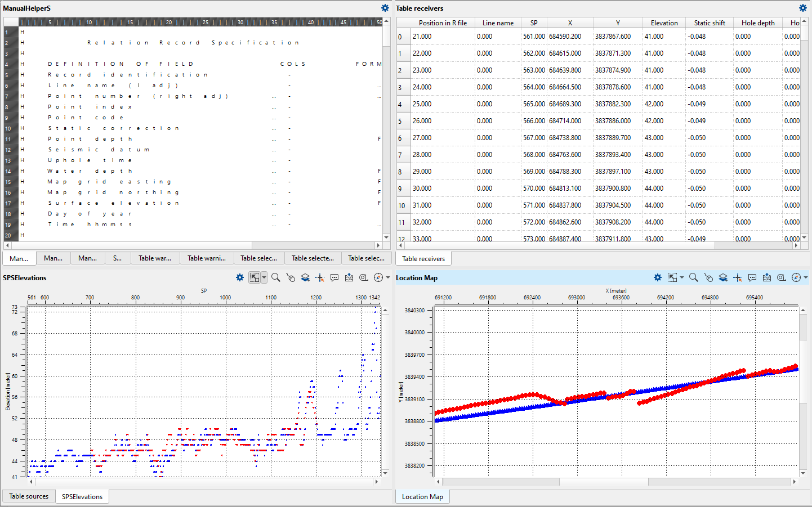Open compass dropdown arrow in Location Map toolbar
The image size is (812, 507).
(806, 277)
